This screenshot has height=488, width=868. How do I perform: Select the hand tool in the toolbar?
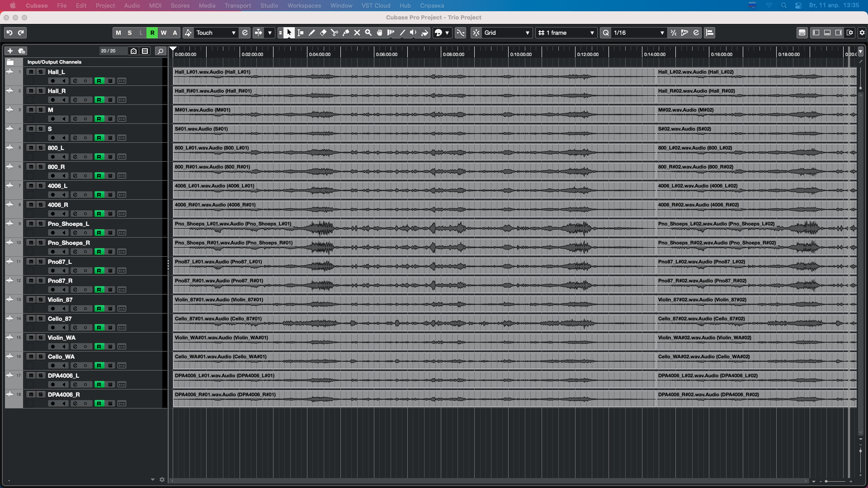[x=380, y=33]
